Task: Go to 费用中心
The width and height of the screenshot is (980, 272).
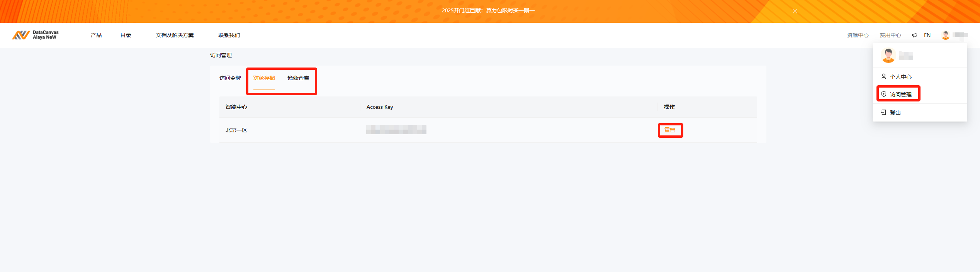Action: [x=890, y=35]
